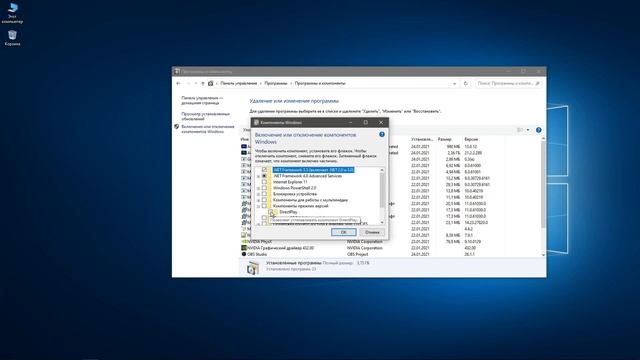Click the help icon in Windows Components dialog
This screenshot has width=640, height=360.
point(382,134)
